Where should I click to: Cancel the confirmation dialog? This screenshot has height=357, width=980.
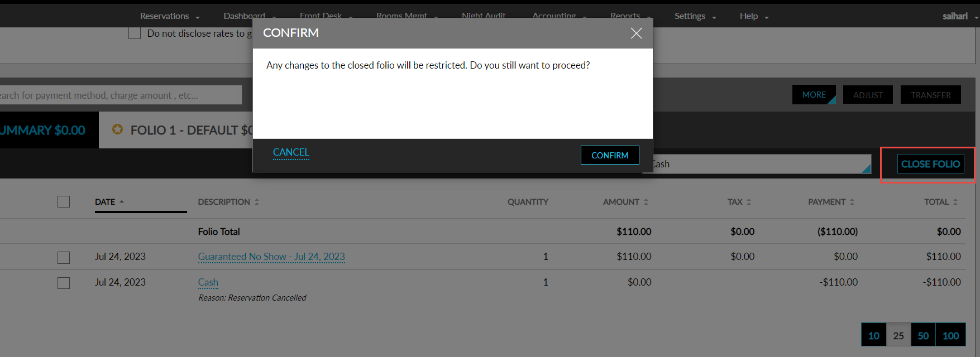click(x=291, y=152)
